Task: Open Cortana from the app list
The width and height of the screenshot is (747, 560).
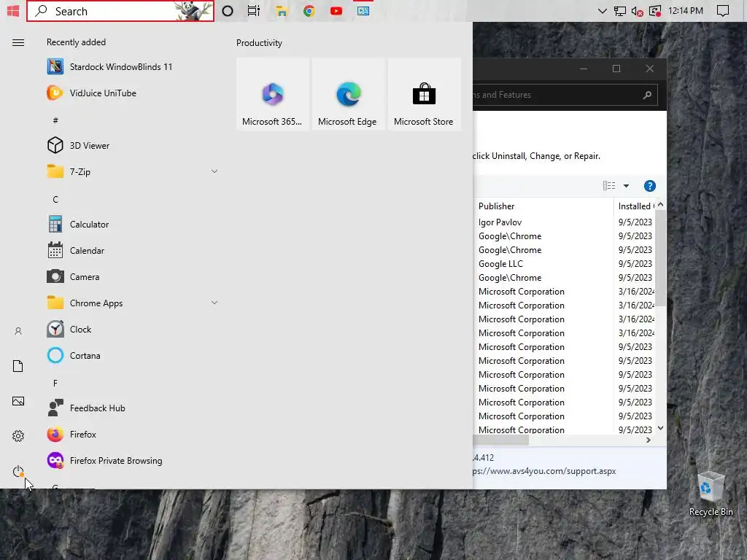Action: [133, 355]
